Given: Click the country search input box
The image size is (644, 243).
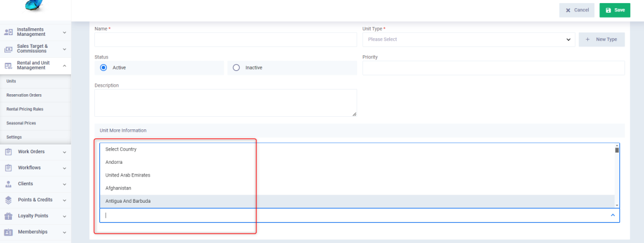Looking at the screenshot, I should 359,215.
